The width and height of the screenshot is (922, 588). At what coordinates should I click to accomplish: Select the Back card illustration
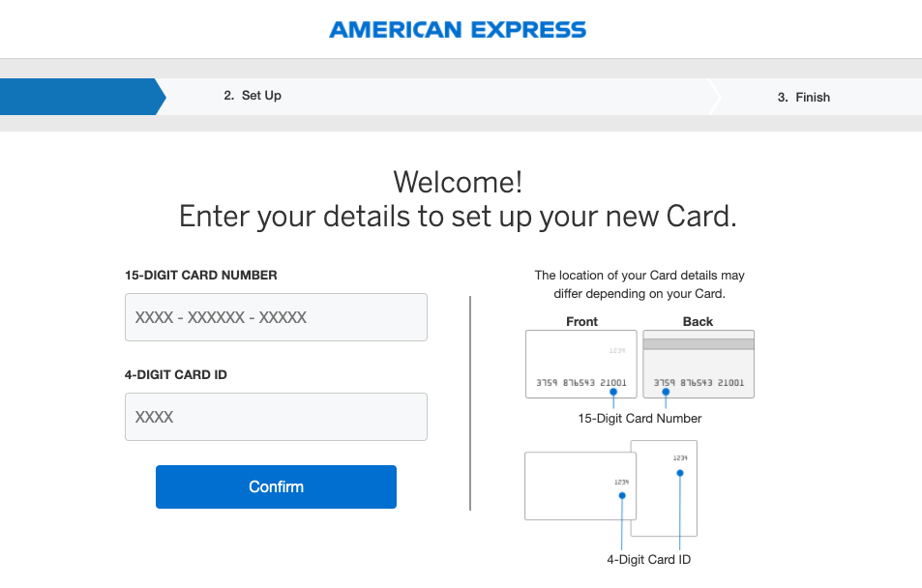pyautogui.click(x=698, y=363)
